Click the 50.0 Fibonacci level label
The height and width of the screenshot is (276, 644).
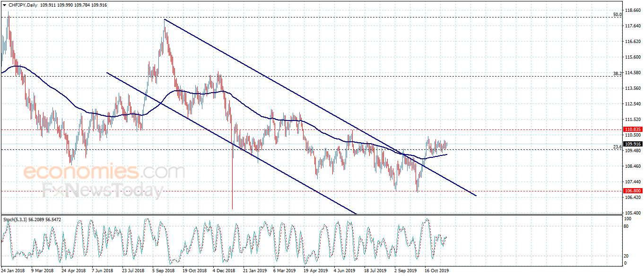click(617, 15)
